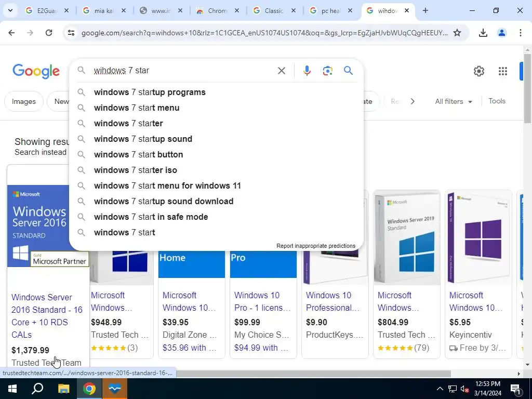Screen dimensions: 532x399
Task: Open the notification center icon
Action: [515, 389]
